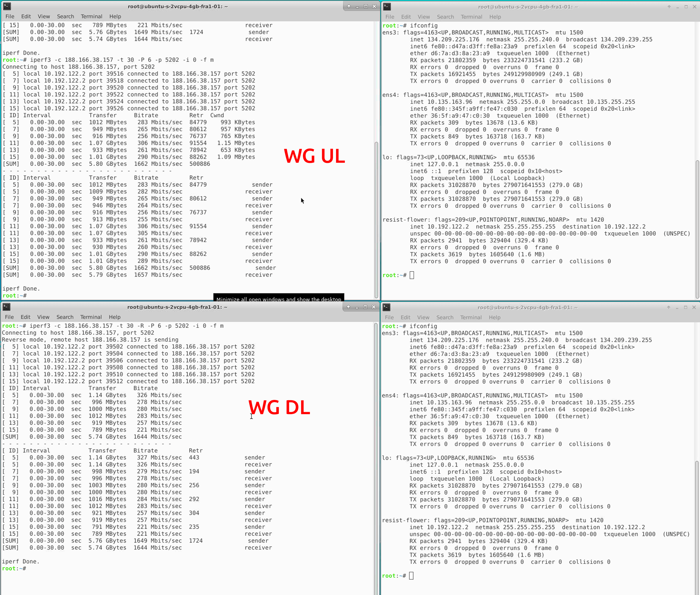Click the lo loopback line in upper ifconfig
The height and width of the screenshot is (595, 700).
[x=458, y=157]
